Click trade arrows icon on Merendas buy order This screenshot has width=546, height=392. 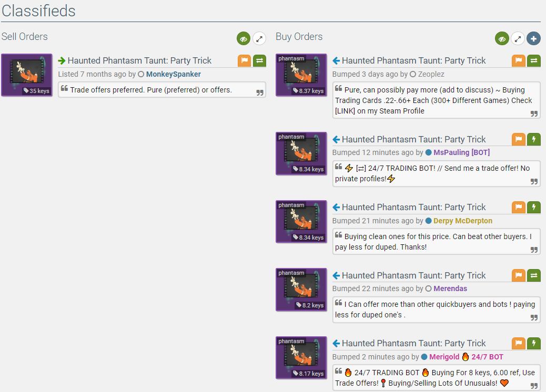click(x=533, y=275)
